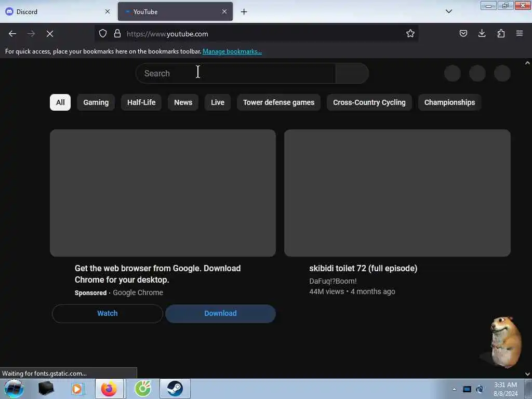Click the search submit button beside Search

(x=352, y=73)
